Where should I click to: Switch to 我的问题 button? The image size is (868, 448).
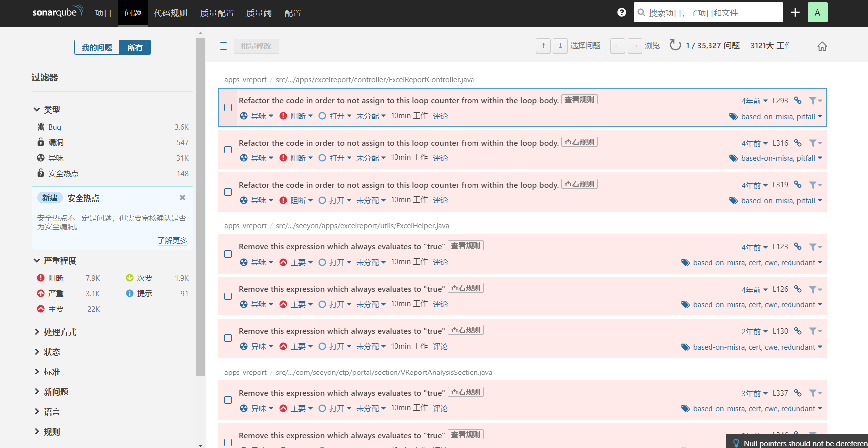[97, 47]
